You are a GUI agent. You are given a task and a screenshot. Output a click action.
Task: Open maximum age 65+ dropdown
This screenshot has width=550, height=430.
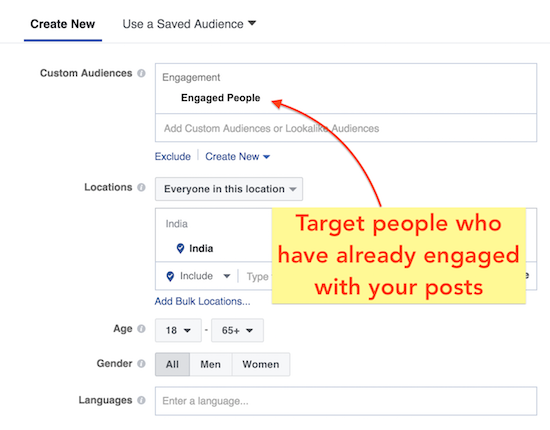tap(237, 330)
